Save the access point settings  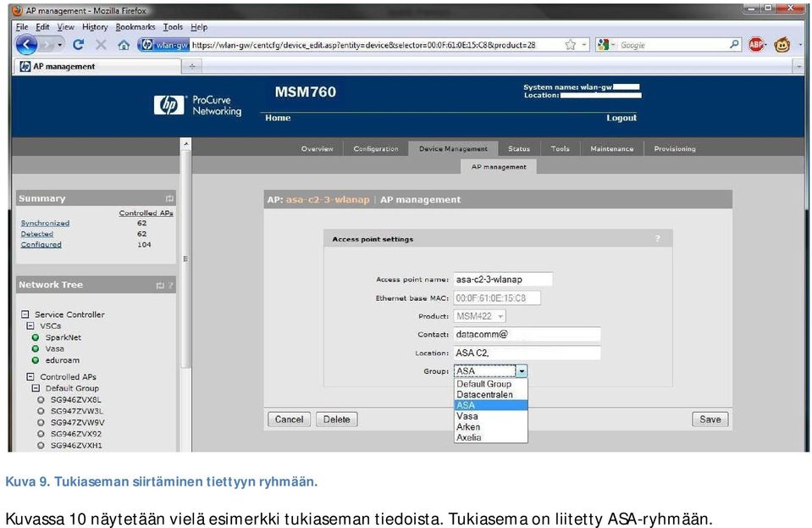710,420
